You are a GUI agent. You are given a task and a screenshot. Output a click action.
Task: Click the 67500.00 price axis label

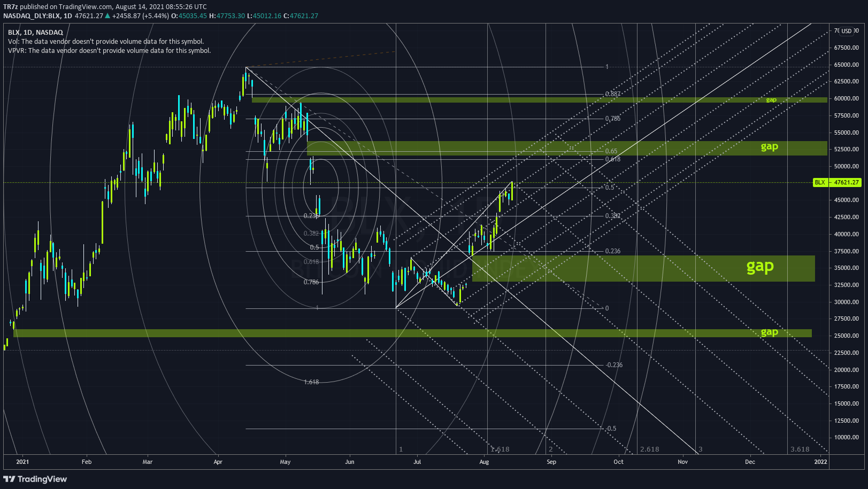[847, 48]
